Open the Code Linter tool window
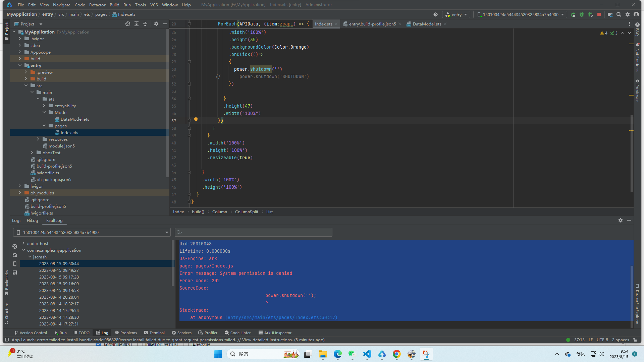644x362 pixels. (237, 333)
